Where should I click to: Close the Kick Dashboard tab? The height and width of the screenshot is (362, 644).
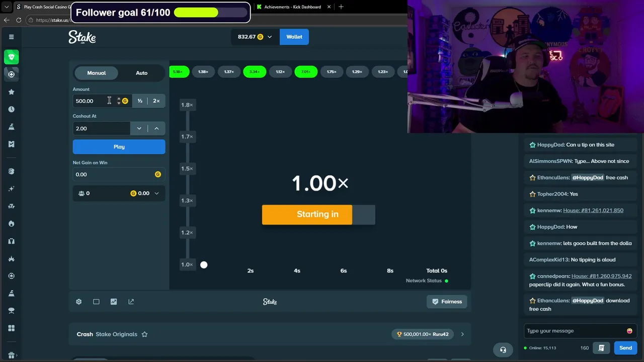pos(329,7)
